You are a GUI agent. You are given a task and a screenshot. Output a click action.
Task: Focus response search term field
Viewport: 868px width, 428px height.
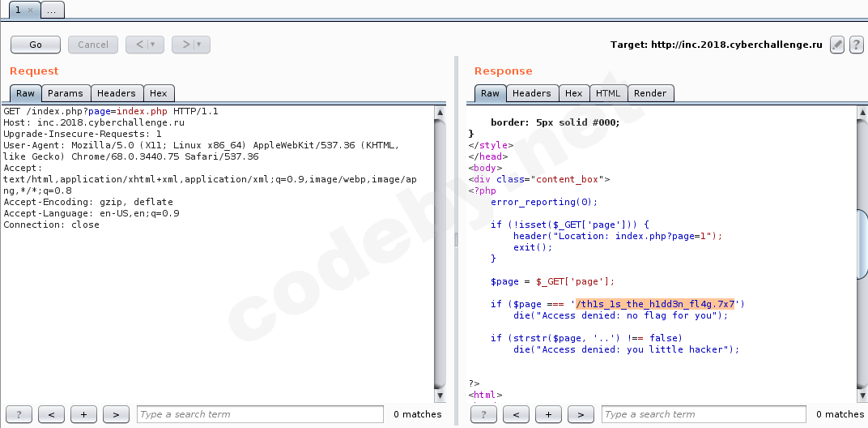pyautogui.click(x=704, y=414)
